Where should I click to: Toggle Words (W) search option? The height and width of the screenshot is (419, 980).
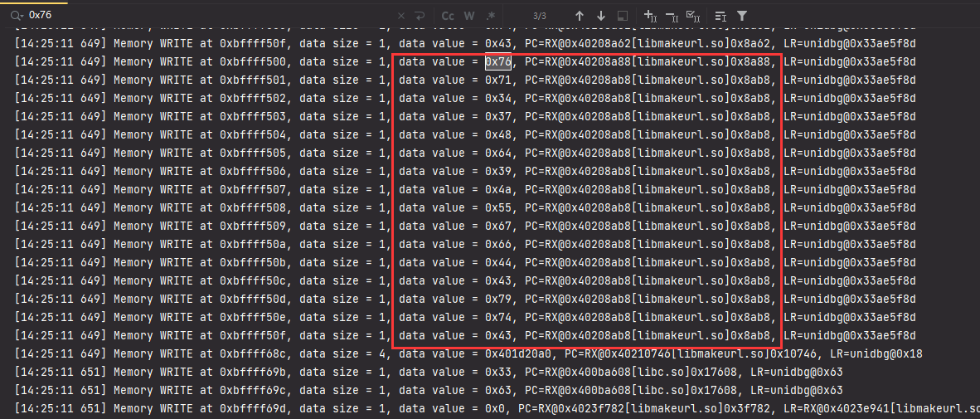pos(469,16)
